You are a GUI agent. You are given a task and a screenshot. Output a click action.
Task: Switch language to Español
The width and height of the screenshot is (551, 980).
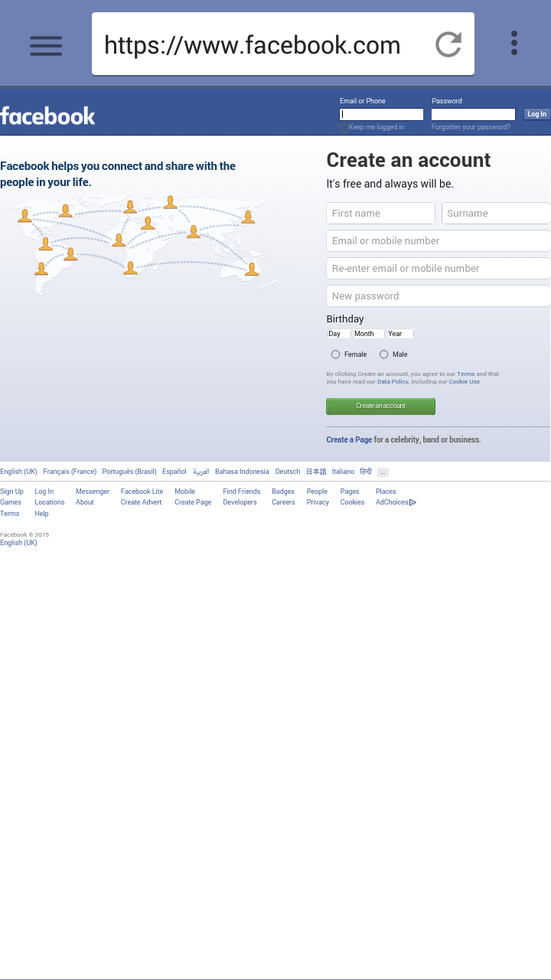[174, 472]
